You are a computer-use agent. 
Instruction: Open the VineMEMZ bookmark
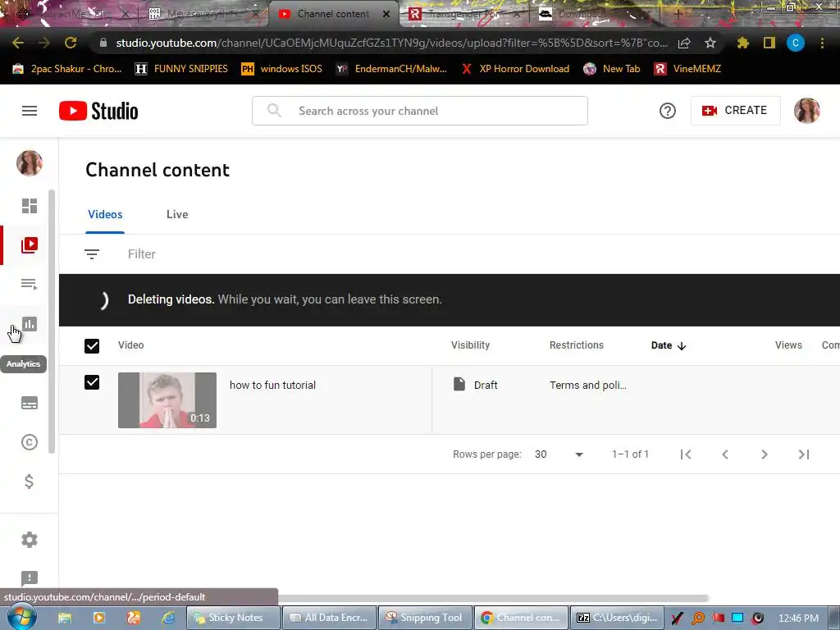point(687,69)
